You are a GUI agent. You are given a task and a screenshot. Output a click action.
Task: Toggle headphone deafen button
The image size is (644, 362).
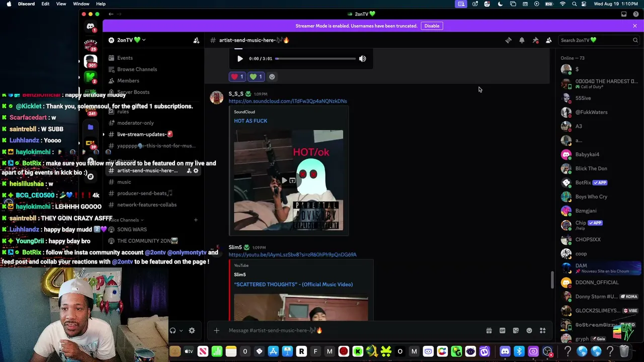point(173,330)
